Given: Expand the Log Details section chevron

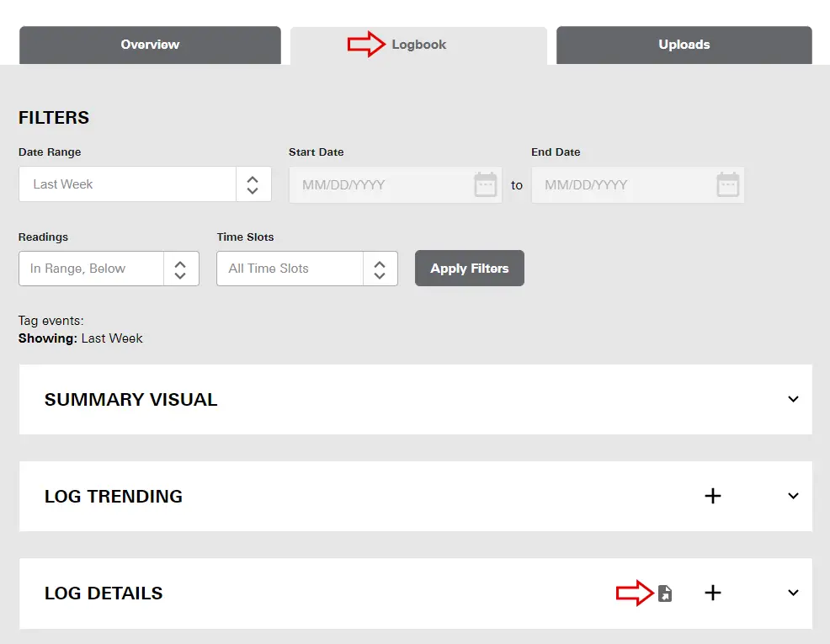Looking at the screenshot, I should (x=793, y=593).
